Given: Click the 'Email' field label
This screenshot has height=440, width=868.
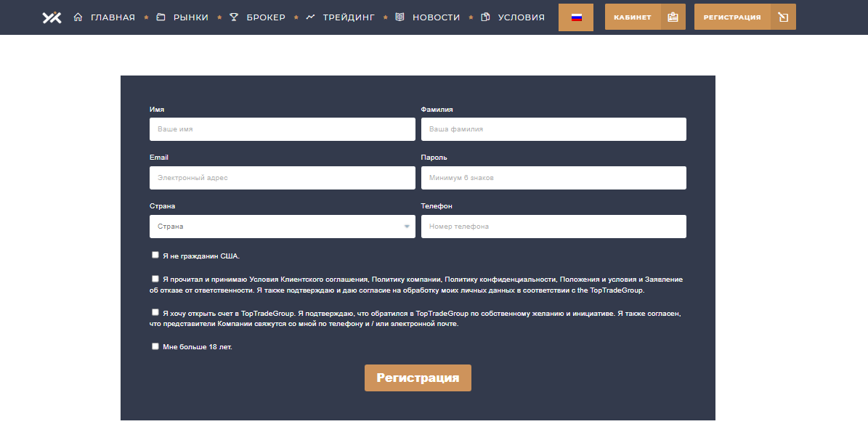Looking at the screenshot, I should pyautogui.click(x=159, y=157).
